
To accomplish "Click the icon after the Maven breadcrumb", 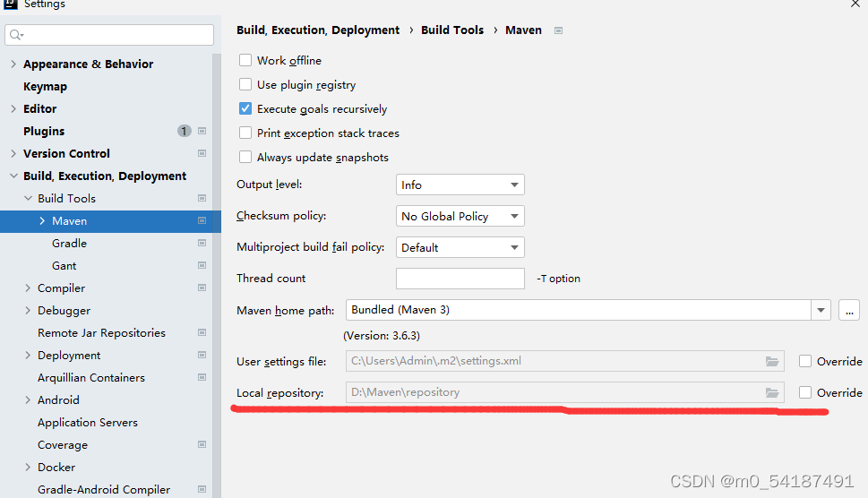I will point(559,30).
